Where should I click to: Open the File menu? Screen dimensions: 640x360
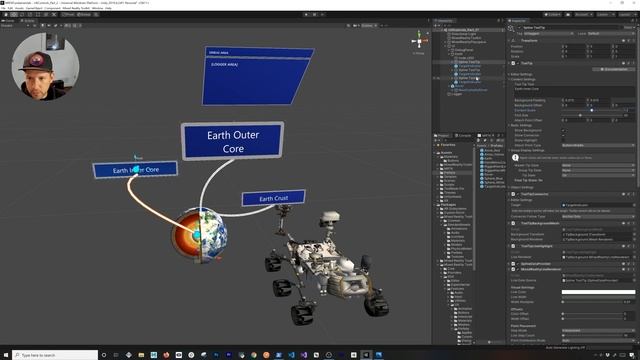[3, 8]
